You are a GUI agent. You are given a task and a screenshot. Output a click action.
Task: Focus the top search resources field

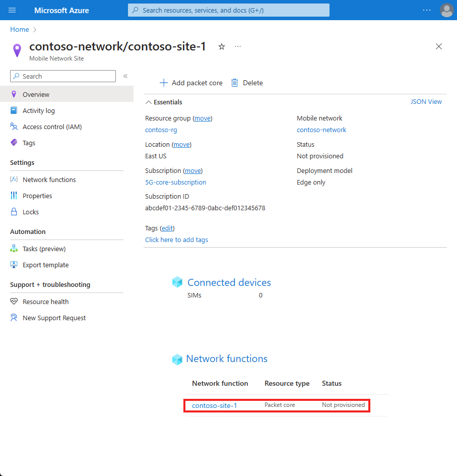point(229,10)
